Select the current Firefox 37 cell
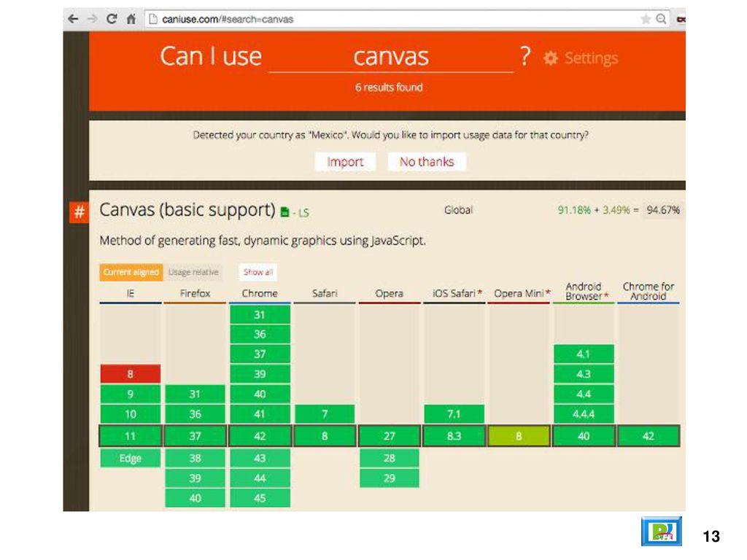This screenshot has width=747, height=560. pyautogui.click(x=196, y=436)
